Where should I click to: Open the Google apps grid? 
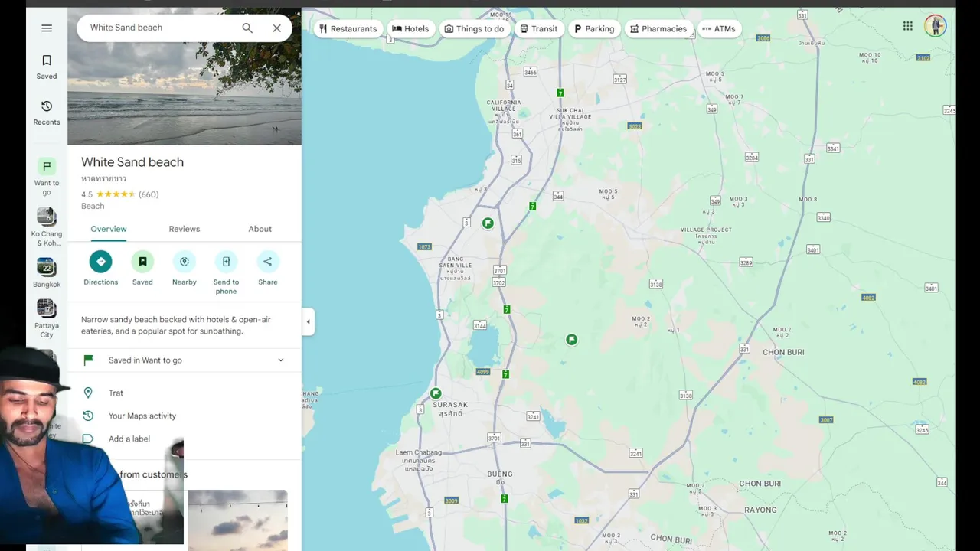pyautogui.click(x=908, y=26)
